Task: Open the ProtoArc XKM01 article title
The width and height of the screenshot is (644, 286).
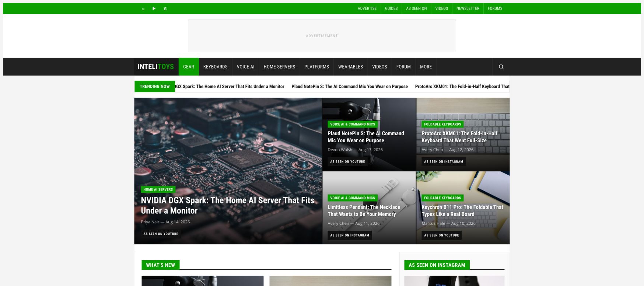Action: point(459,137)
